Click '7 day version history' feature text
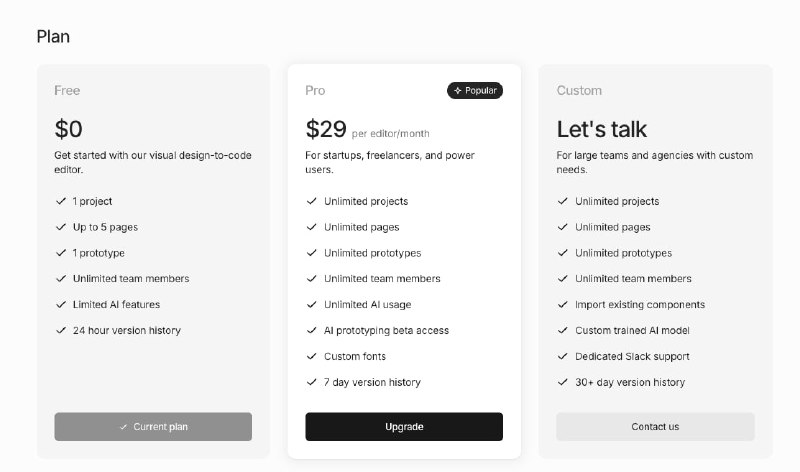Viewport: 800px width, 472px height. (372, 382)
